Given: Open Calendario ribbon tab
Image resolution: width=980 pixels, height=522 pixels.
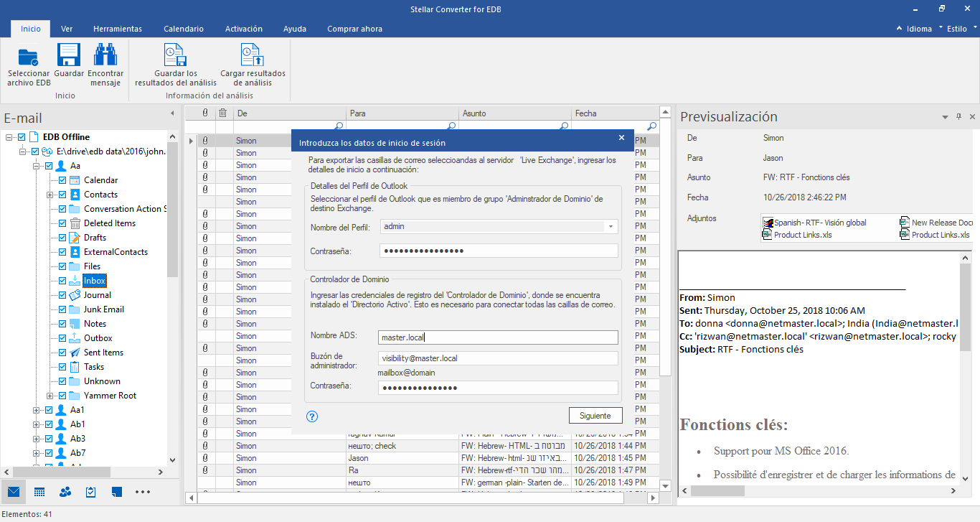Looking at the screenshot, I should [184, 29].
